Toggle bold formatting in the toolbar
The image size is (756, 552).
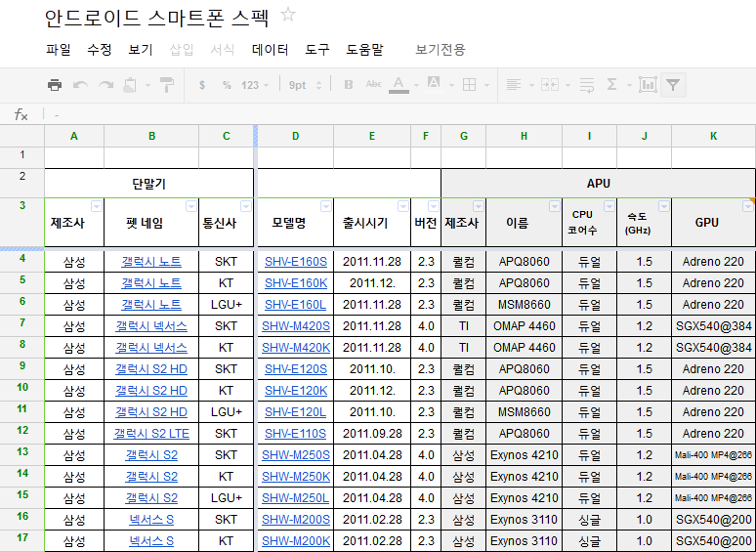[x=349, y=85]
